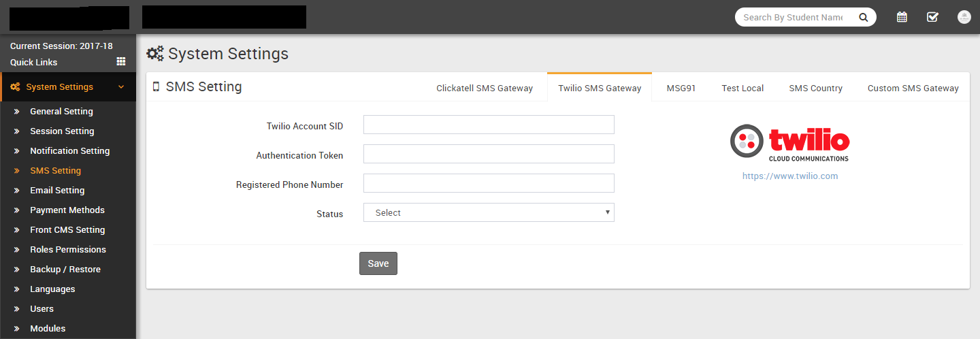Viewport: 980px width, 339px height.
Task: Focus the Twilio Account SID field
Action: coord(489,125)
